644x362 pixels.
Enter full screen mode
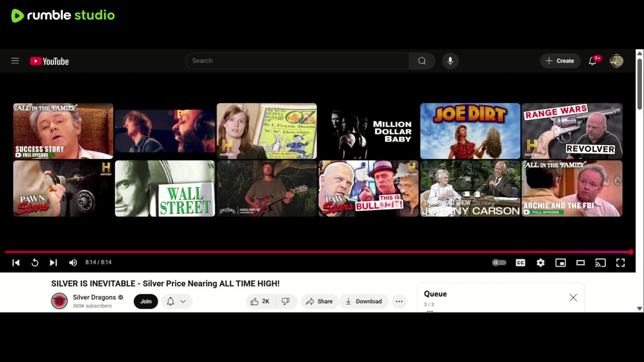620,262
